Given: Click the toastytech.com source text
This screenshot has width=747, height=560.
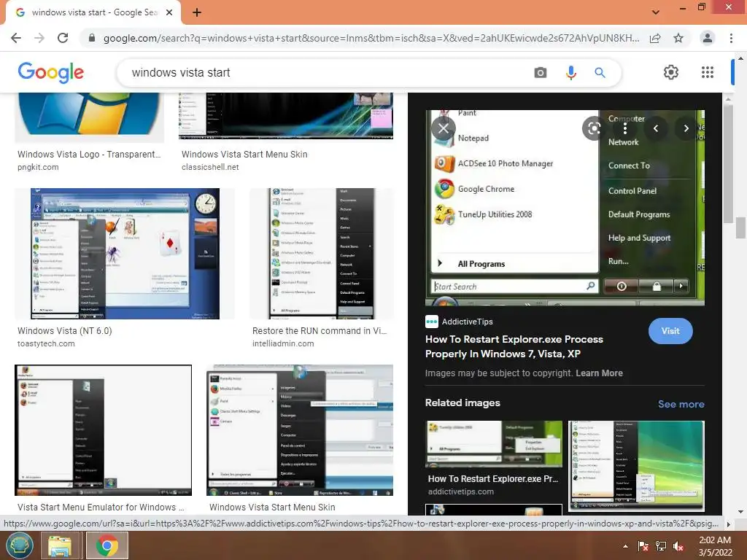Looking at the screenshot, I should tap(46, 343).
